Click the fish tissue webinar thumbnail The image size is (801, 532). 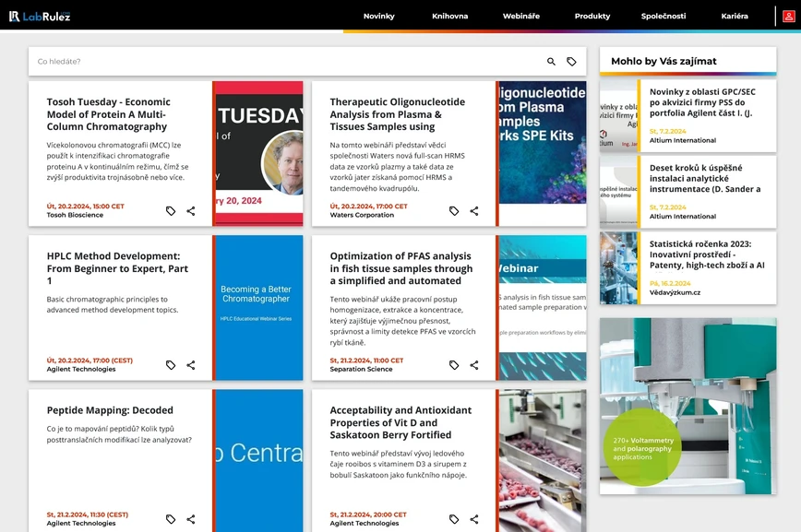(x=542, y=307)
